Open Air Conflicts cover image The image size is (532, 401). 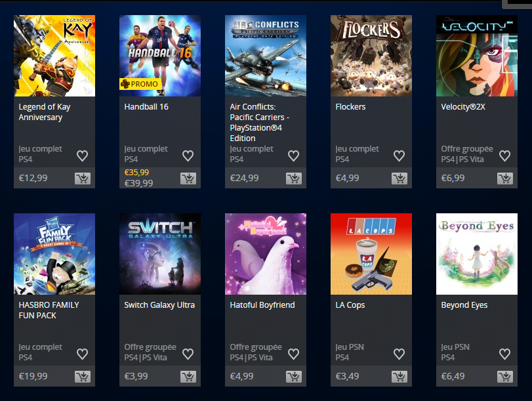(x=266, y=56)
